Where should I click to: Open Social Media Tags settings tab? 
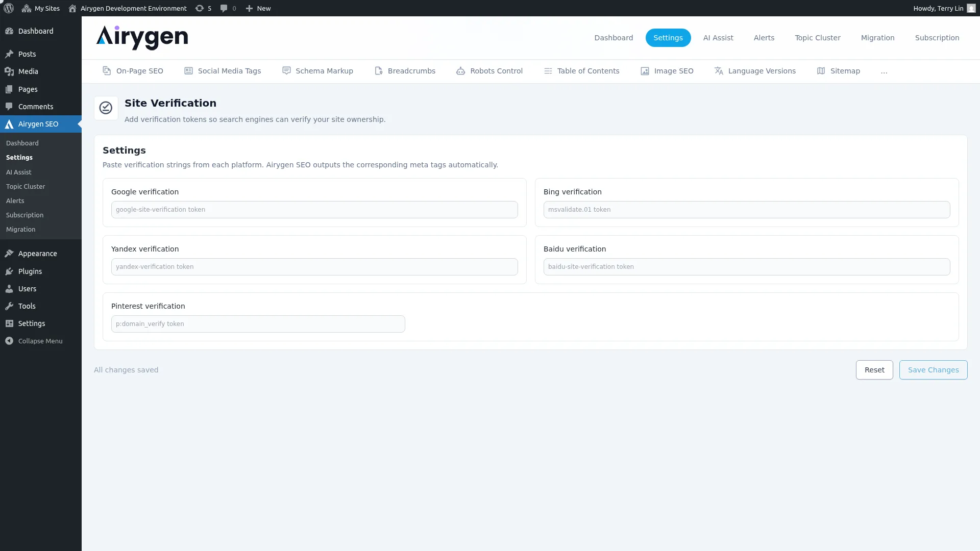pyautogui.click(x=223, y=71)
